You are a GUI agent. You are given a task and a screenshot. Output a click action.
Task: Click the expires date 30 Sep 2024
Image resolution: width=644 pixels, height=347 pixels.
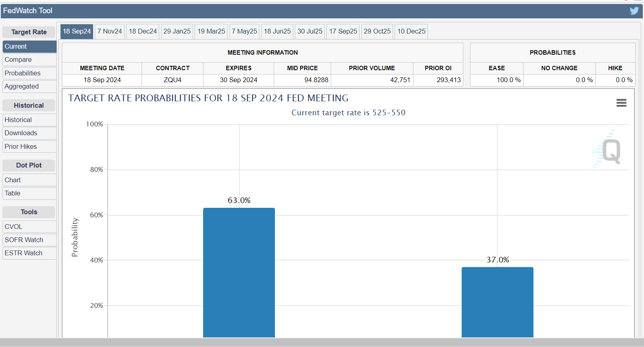coord(239,80)
